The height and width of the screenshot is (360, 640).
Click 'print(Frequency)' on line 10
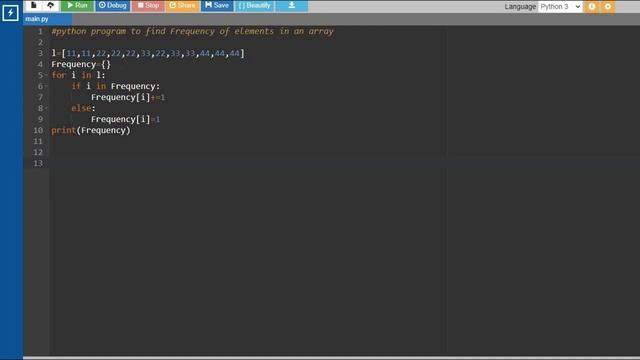(91, 130)
